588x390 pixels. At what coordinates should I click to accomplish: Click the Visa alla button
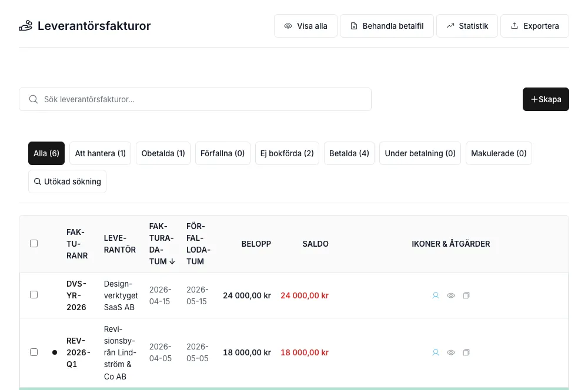click(x=306, y=26)
